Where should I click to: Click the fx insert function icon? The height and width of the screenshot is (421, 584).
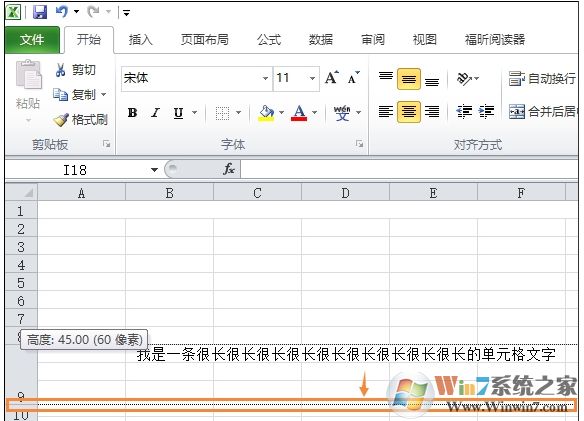click(x=229, y=170)
